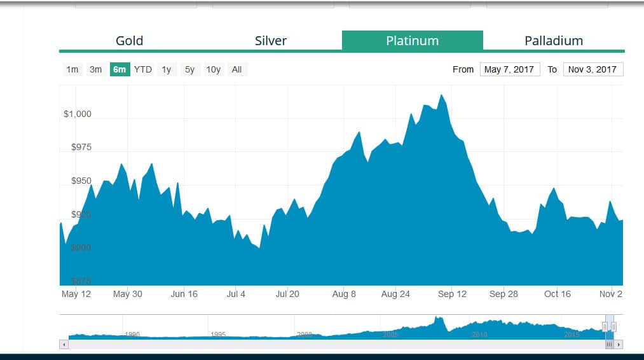Screen dimensions: 644x360
Task: Choose the 1y range
Action: 167,69
